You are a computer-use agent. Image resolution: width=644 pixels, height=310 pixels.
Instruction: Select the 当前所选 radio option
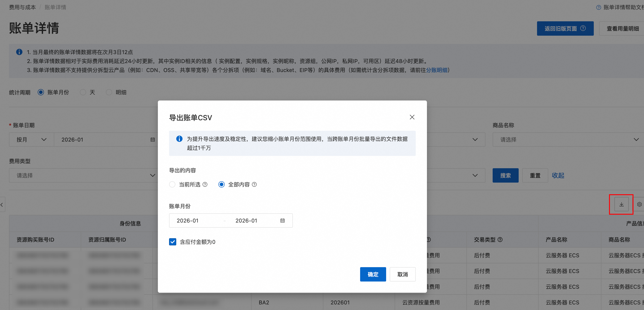[172, 185]
